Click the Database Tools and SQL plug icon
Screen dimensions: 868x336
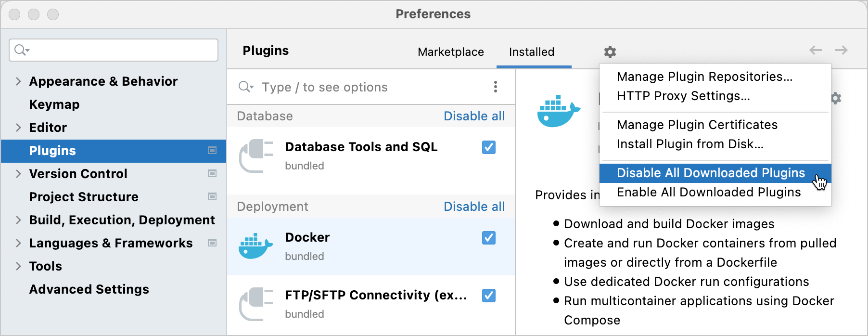point(255,155)
